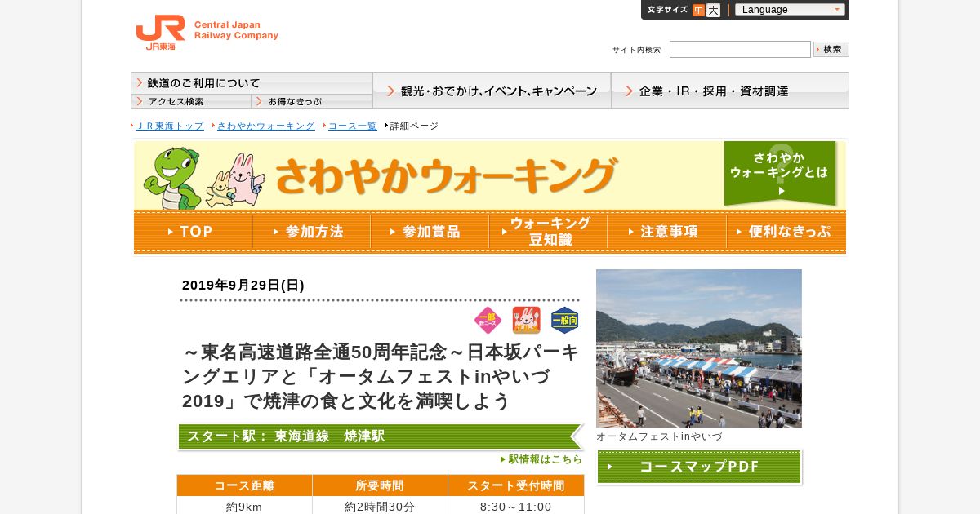Click the 検索 search button

point(831,49)
